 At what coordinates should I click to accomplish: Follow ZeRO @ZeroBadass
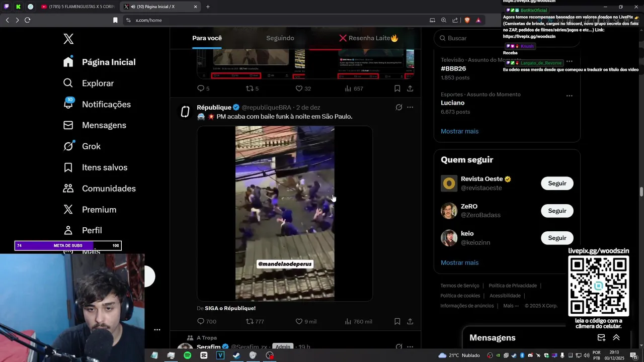[557, 211]
